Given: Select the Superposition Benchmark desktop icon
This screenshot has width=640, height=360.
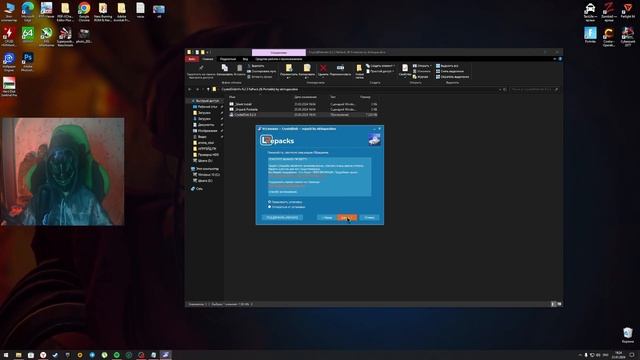Looking at the screenshot, I should [x=65, y=37].
